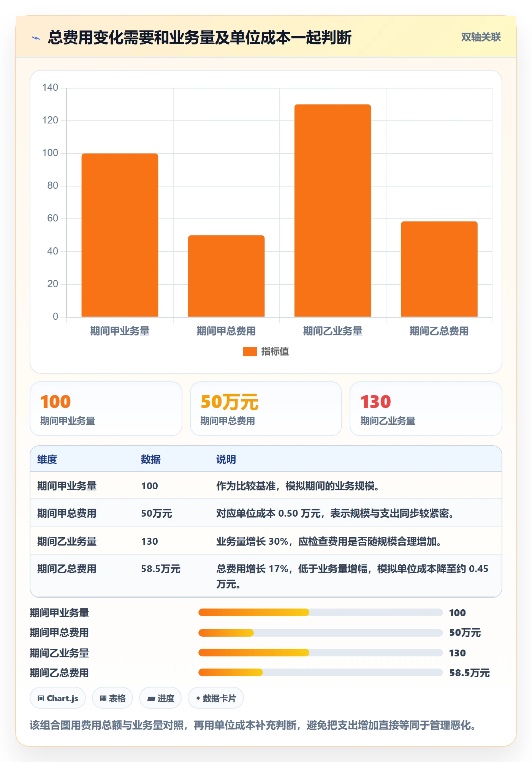Click the 期间乙业务量 cell in the table's 维度 column
Screen dimensions: 532x762
coord(67,541)
